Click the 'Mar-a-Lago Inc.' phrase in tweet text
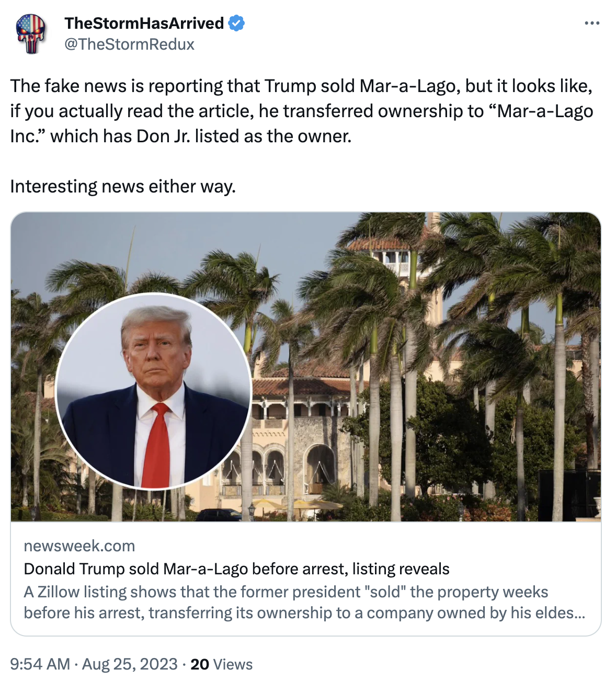 [302, 123]
